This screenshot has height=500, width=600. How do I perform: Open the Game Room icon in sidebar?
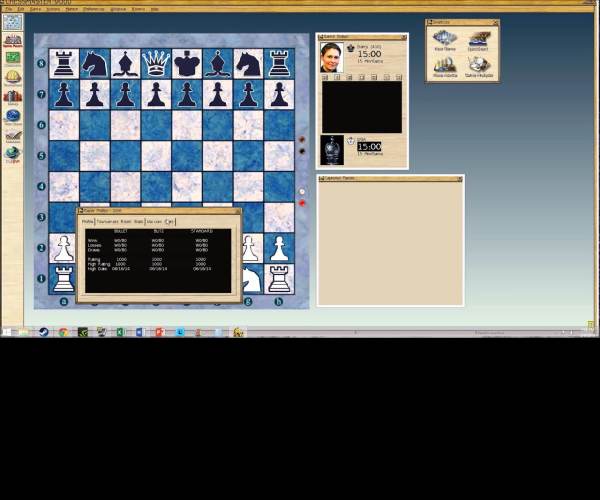[x=13, y=40]
